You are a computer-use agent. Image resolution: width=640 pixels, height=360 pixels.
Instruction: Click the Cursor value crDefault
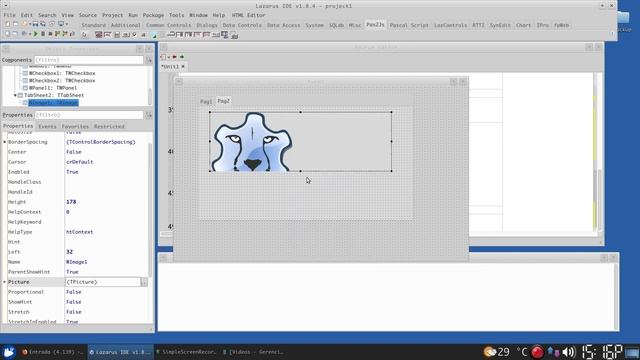coord(80,162)
